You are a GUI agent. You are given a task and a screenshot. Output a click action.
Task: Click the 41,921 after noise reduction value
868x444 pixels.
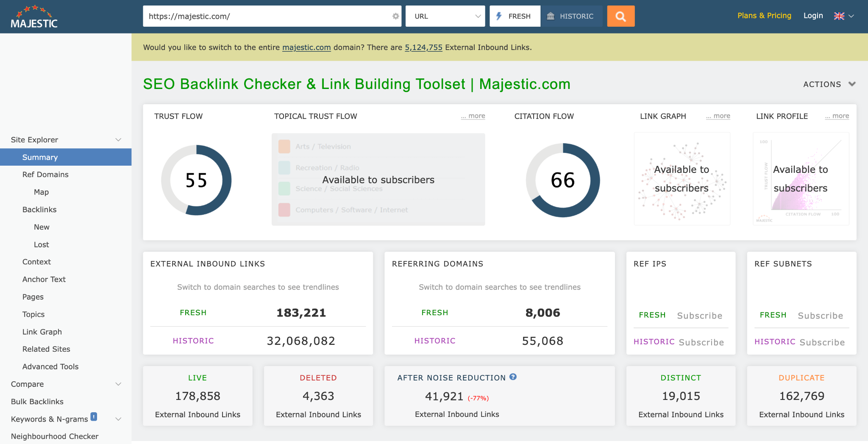point(444,396)
